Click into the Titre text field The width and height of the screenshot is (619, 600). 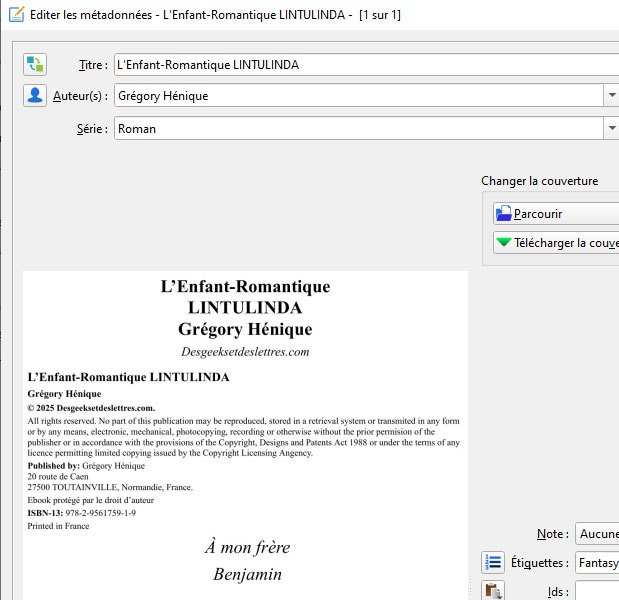pos(366,65)
